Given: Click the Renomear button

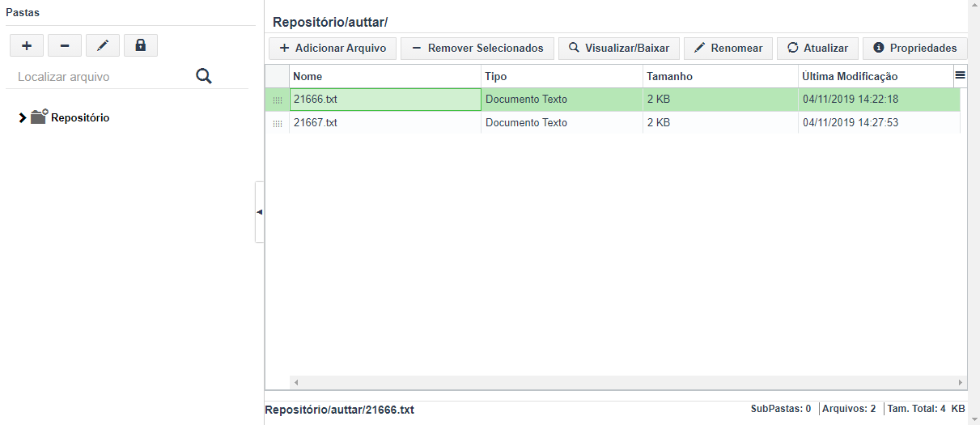Looking at the screenshot, I should coord(728,49).
